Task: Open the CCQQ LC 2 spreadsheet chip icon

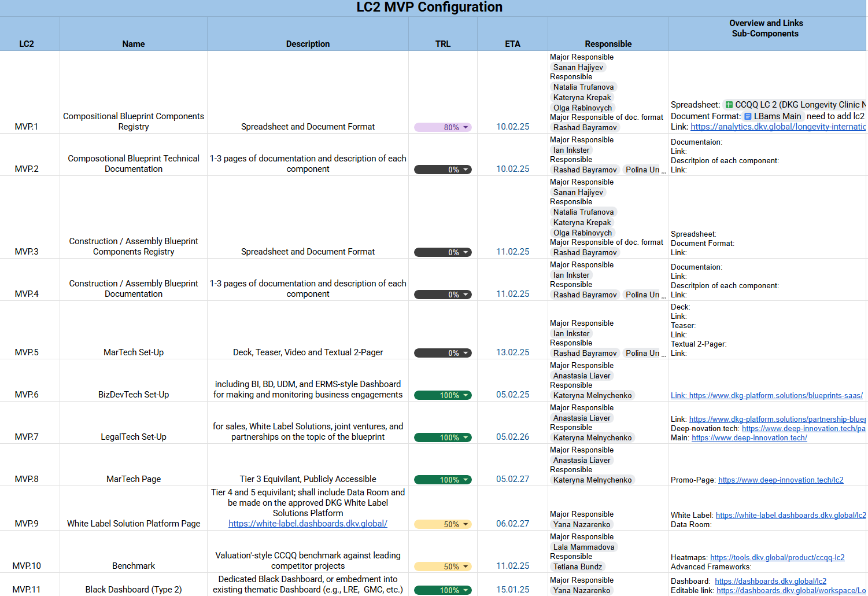Action: click(x=729, y=105)
